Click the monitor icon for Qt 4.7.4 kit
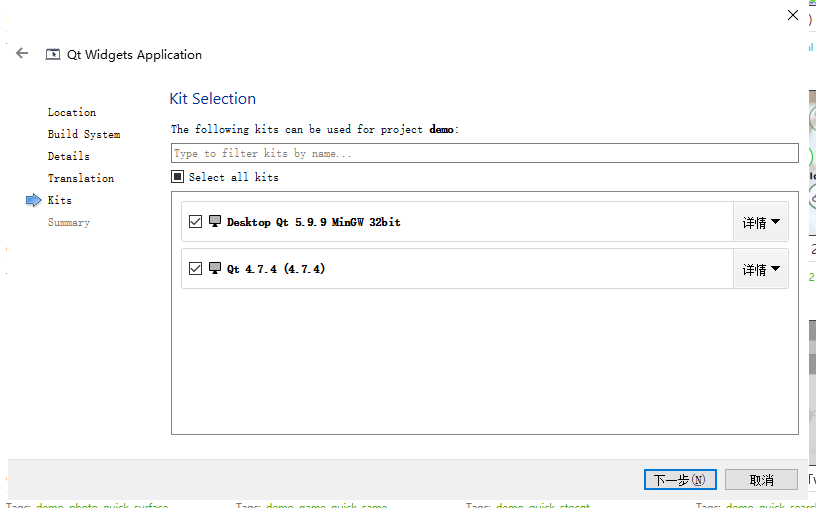The image size is (816, 508). click(215, 268)
